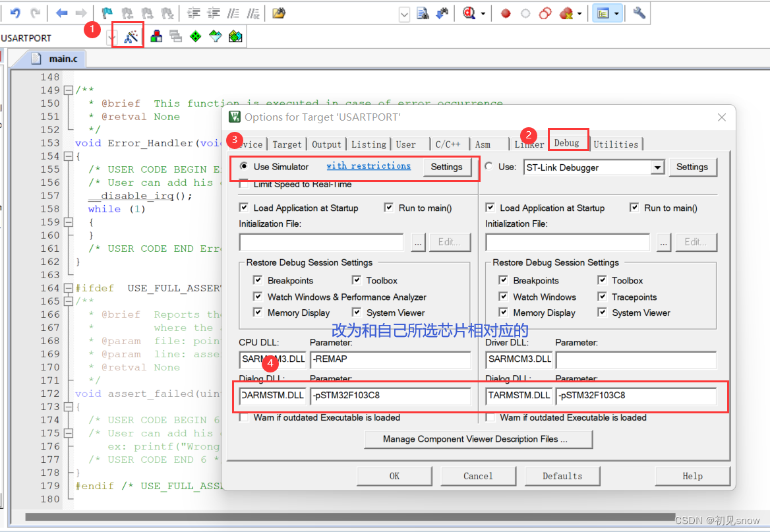Toggle simulator-side Toolbox checkbox
770x532 pixels.
click(x=356, y=280)
